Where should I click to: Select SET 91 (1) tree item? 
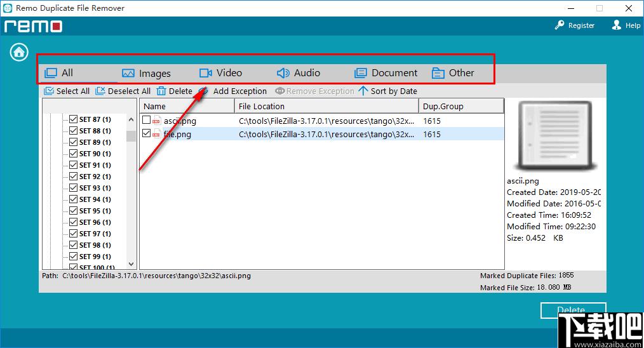(x=95, y=165)
